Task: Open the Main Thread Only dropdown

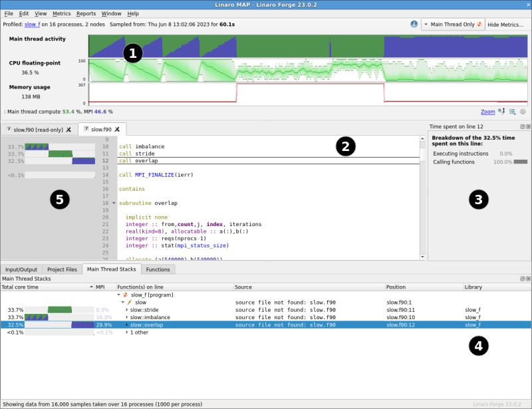Action: (x=453, y=25)
